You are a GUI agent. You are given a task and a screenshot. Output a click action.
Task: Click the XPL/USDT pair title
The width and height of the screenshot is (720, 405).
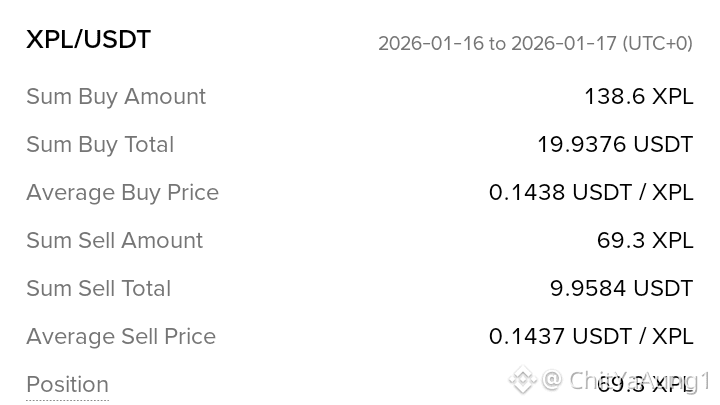[x=88, y=40]
